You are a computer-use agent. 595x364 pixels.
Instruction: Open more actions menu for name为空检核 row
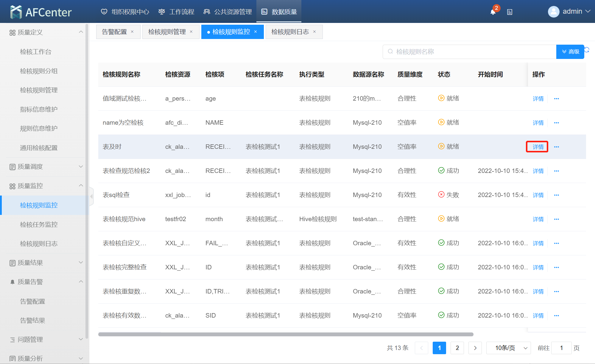556,123
